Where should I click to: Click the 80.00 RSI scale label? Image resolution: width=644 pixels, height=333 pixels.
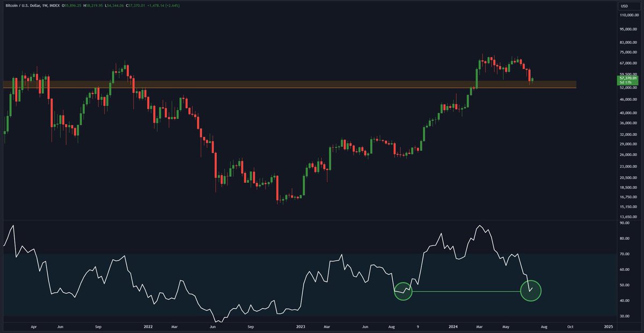pyautogui.click(x=625, y=238)
